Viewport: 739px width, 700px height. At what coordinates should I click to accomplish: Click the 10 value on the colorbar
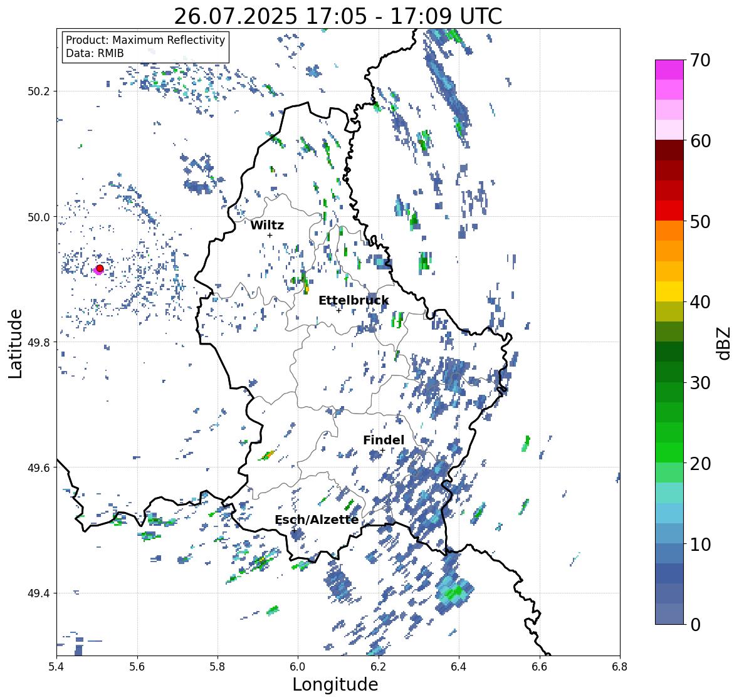[700, 545]
